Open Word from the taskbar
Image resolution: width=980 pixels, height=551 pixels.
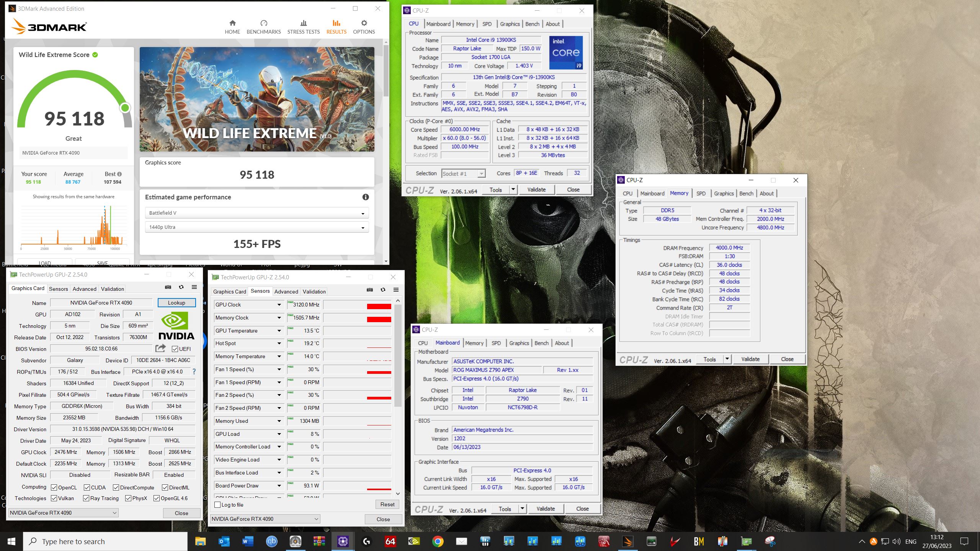pos(248,541)
